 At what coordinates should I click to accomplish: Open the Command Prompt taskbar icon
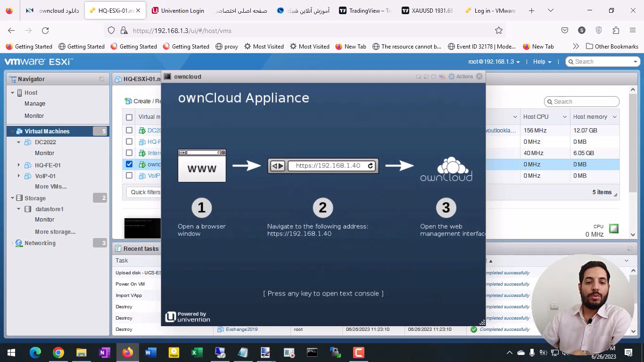coord(312,353)
